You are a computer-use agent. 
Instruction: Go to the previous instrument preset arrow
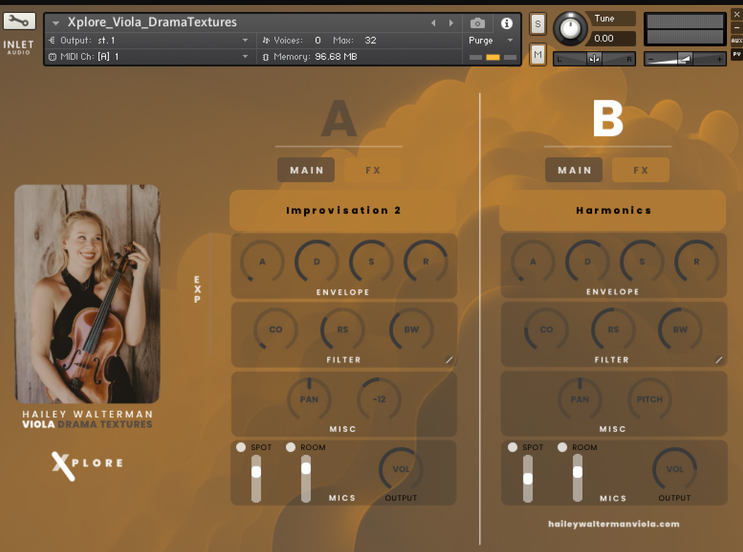[x=433, y=23]
